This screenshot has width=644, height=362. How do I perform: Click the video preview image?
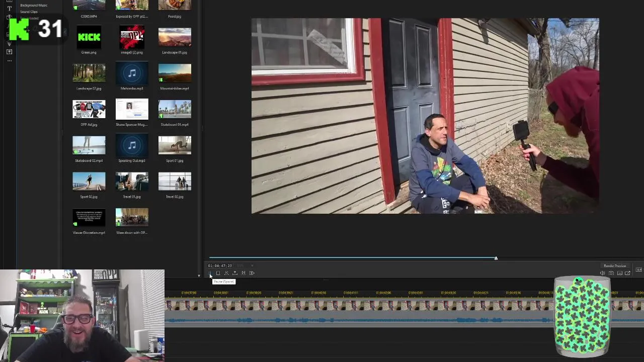pyautogui.click(x=425, y=116)
